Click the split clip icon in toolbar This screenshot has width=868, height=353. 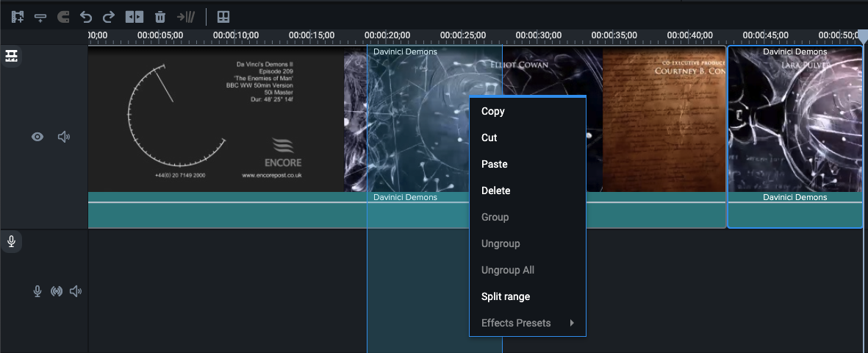[134, 17]
